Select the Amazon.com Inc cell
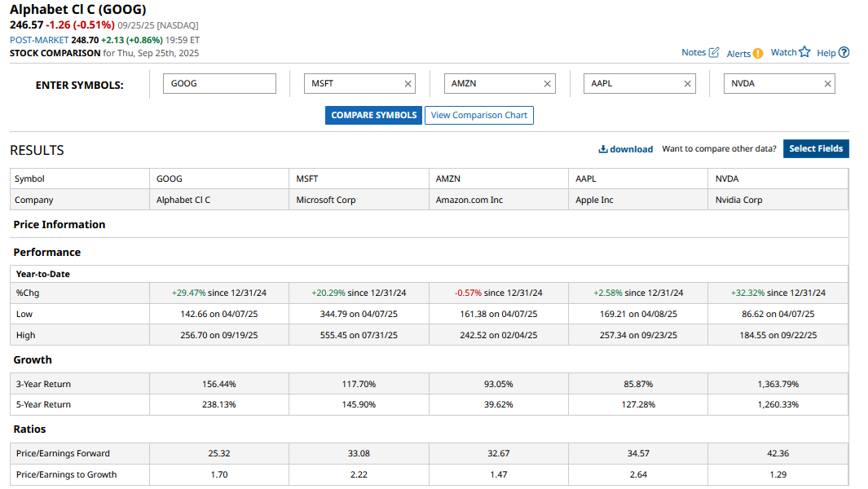 point(499,200)
